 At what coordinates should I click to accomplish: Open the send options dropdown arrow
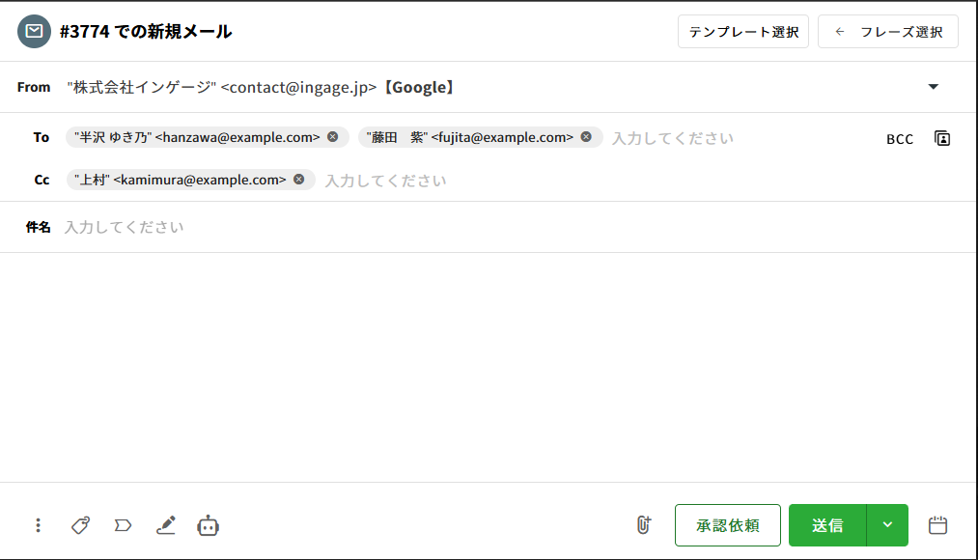(887, 525)
